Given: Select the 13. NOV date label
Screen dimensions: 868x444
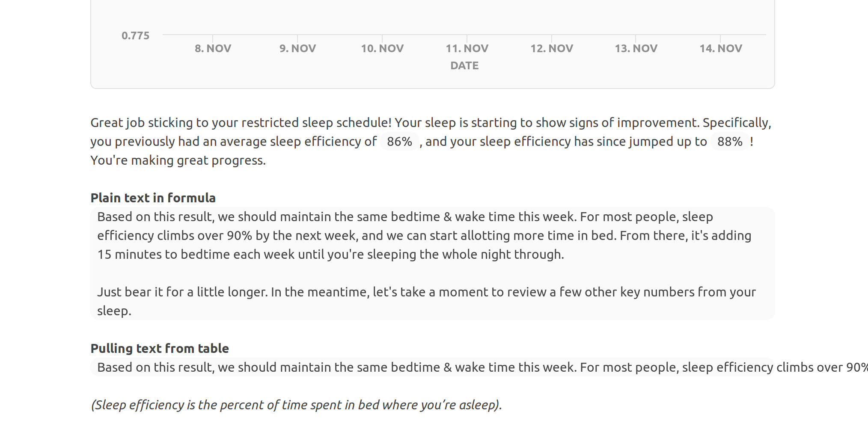Looking at the screenshot, I should (636, 48).
